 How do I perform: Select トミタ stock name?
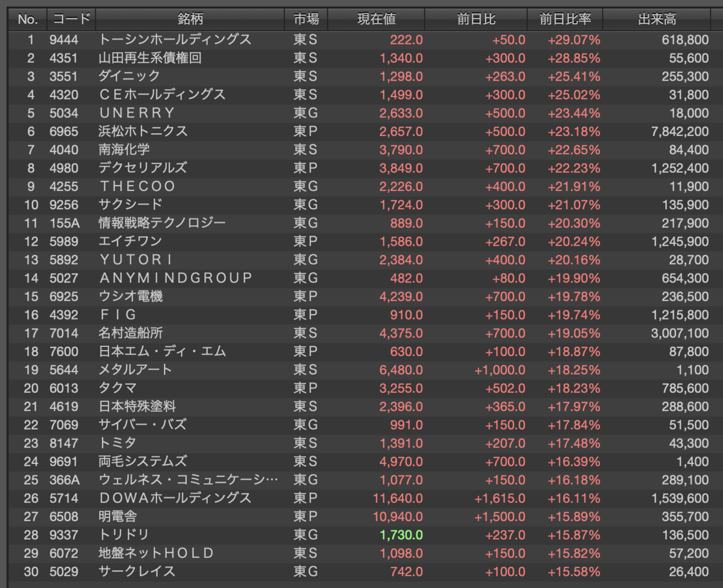coord(118,443)
